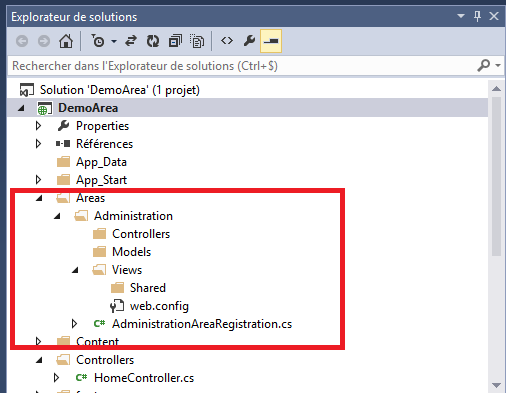
Task: Select the web.config file
Action: pos(159,306)
